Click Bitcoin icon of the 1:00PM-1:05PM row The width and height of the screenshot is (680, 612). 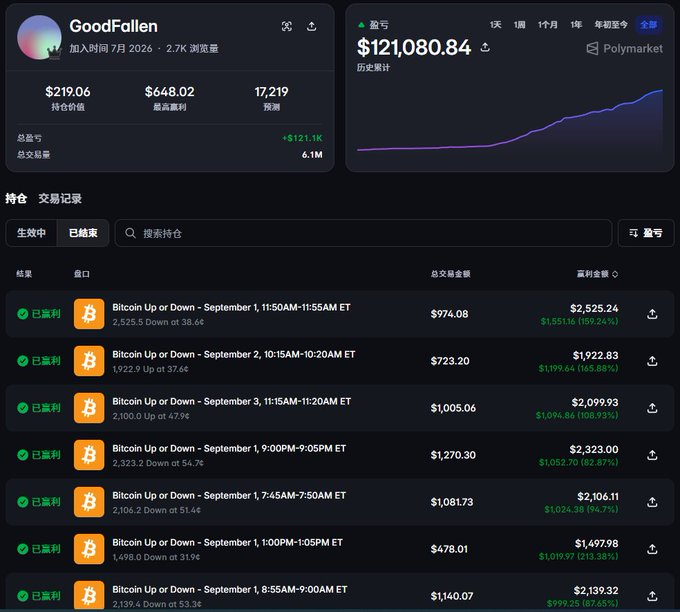click(x=89, y=549)
